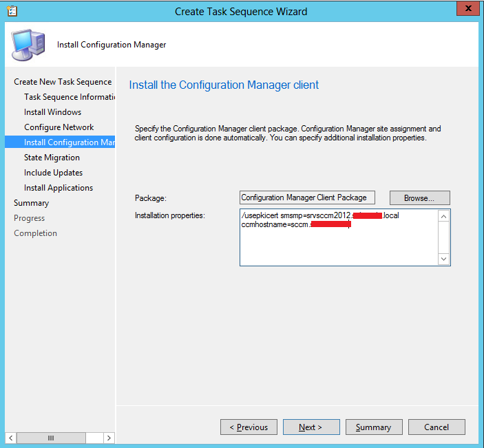This screenshot has height=448, width=484.
Task: Click the Progress step in sidebar
Action: [30, 218]
